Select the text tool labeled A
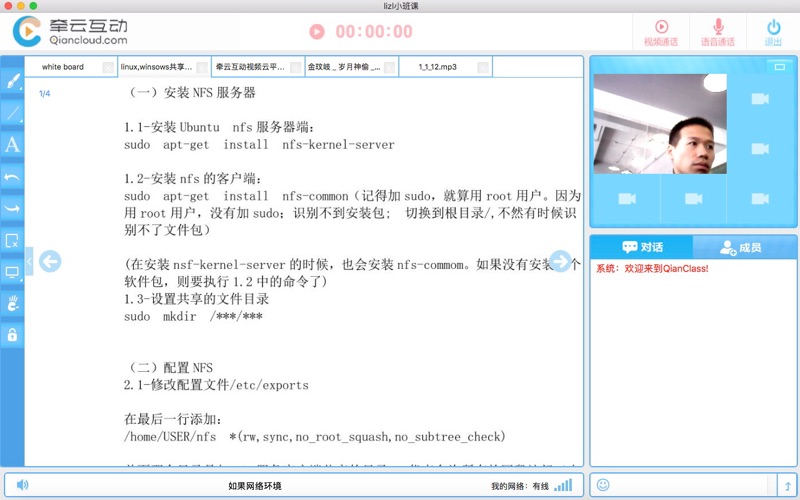800x500 pixels. pyautogui.click(x=12, y=145)
